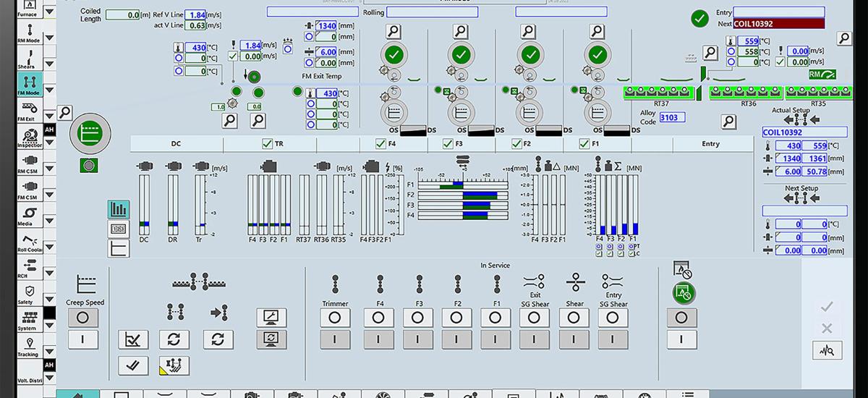Expand the FM Mode dropdown arrow

coord(49,90)
